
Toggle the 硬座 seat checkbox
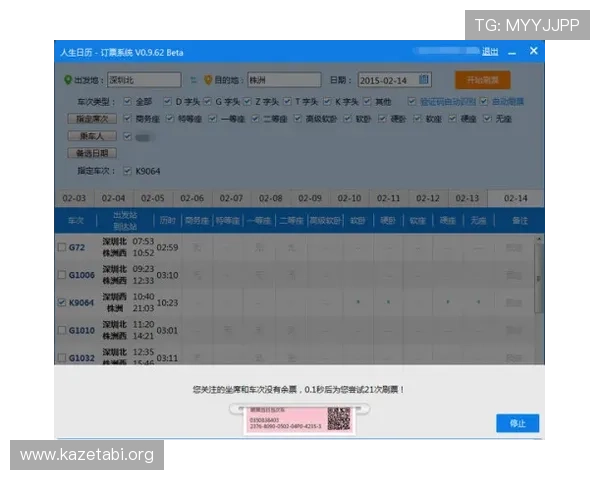pyautogui.click(x=452, y=119)
